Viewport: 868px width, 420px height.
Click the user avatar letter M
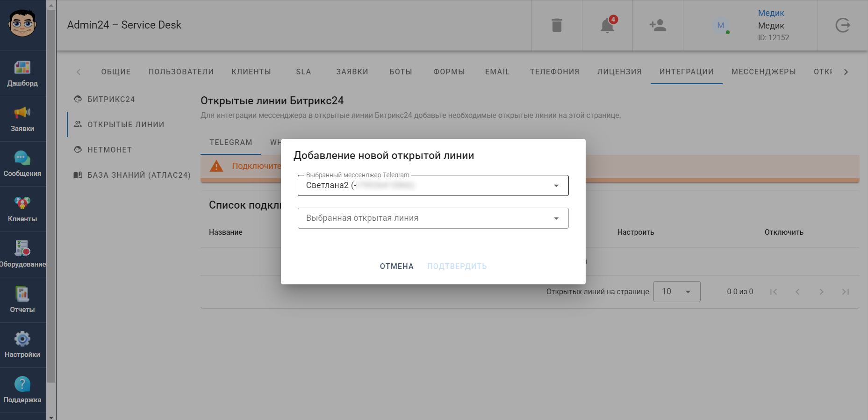(x=721, y=25)
